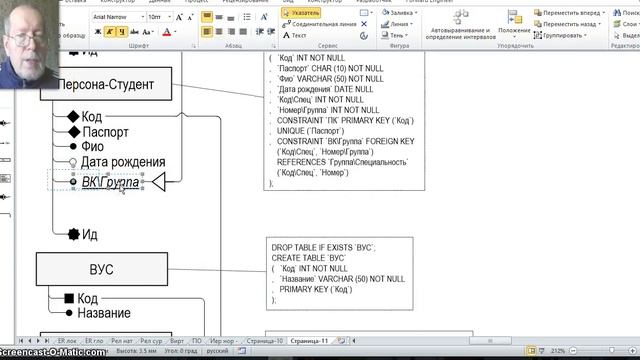Open the Слои layers icon
Image resolution: width=640 pixels, height=360 pixels.
click(x=617, y=24)
